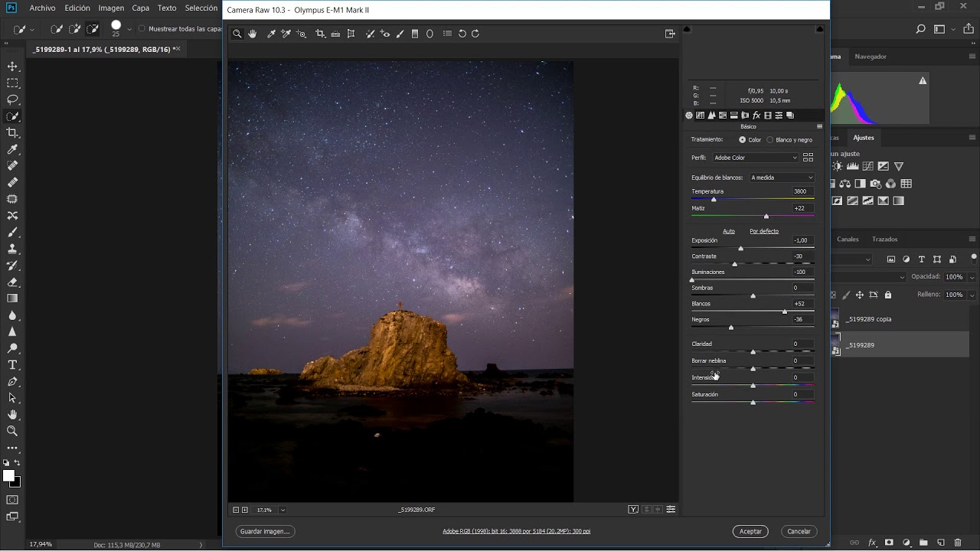Click the Auto tone link

(729, 231)
